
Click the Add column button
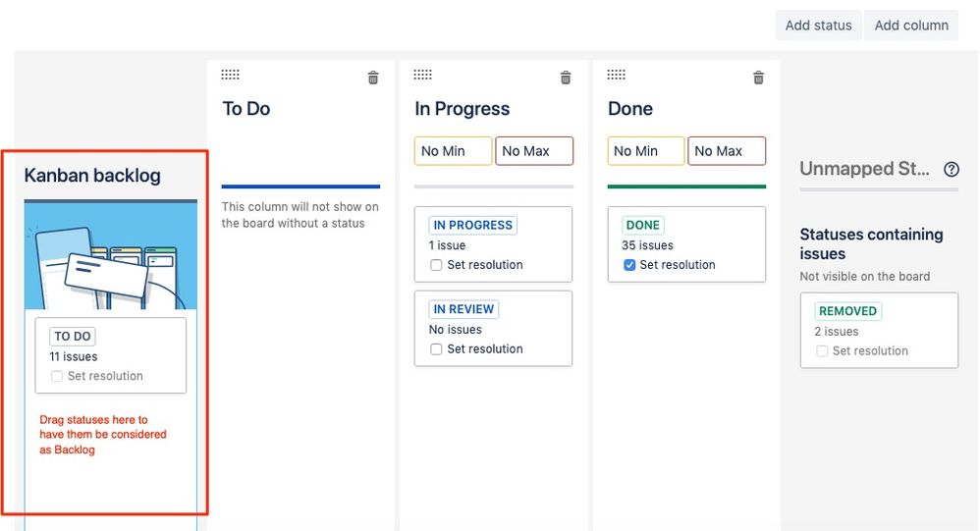(911, 26)
